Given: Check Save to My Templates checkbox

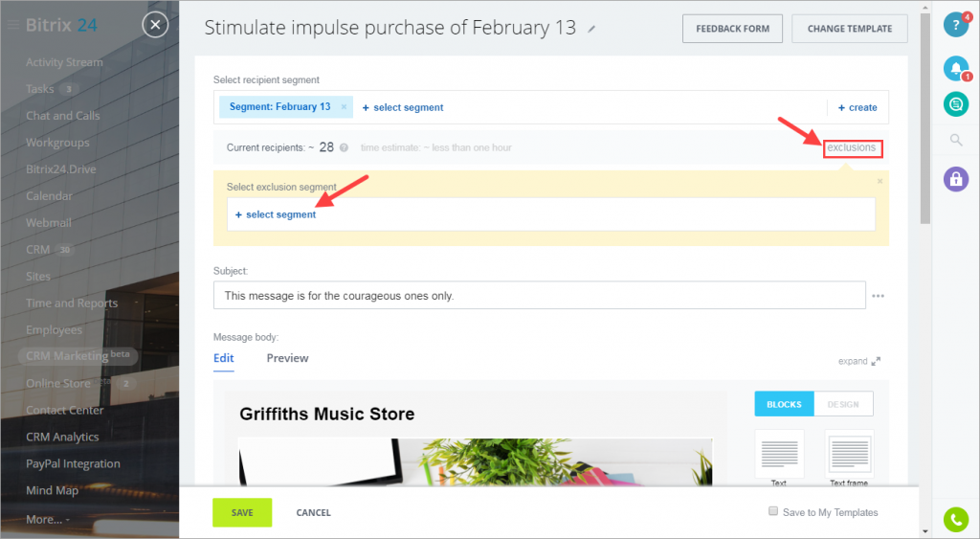Looking at the screenshot, I should [773, 511].
